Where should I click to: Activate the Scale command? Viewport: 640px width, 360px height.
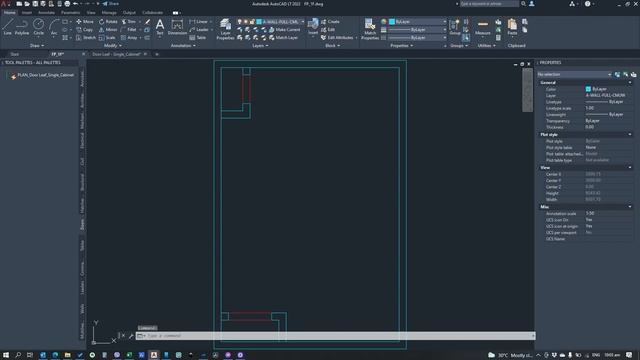tap(107, 38)
